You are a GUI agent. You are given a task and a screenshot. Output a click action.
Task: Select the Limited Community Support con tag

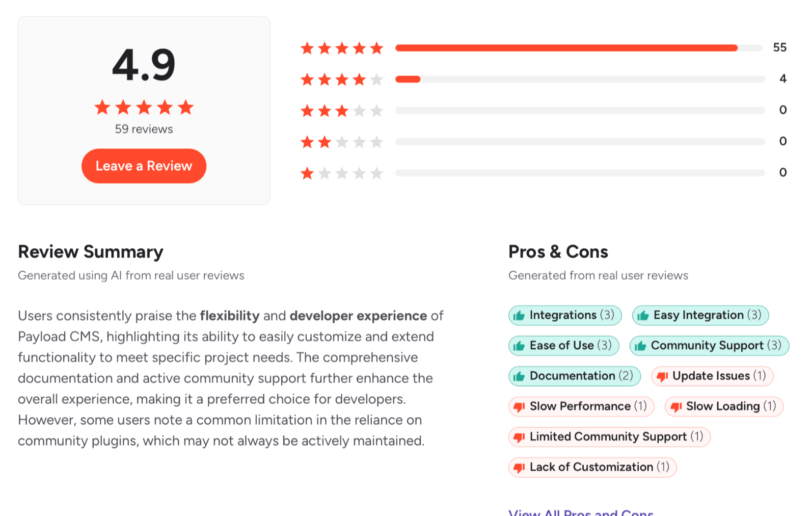click(x=609, y=437)
